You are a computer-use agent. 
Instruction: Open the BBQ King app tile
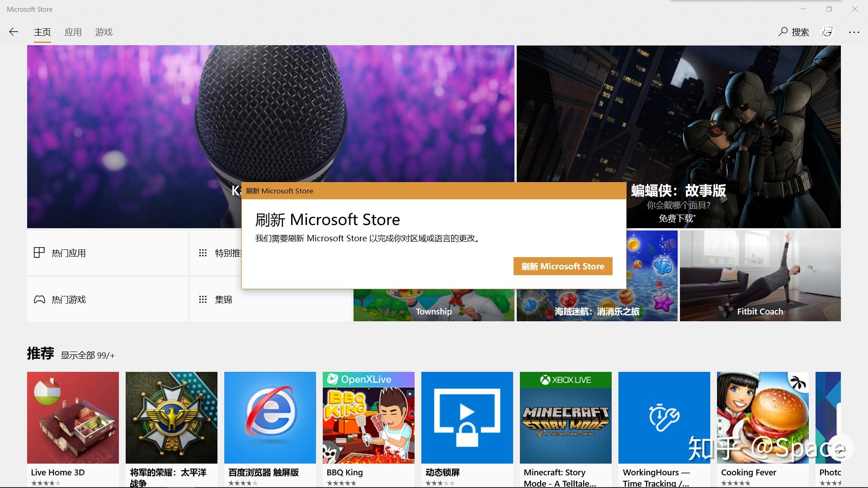(x=368, y=418)
